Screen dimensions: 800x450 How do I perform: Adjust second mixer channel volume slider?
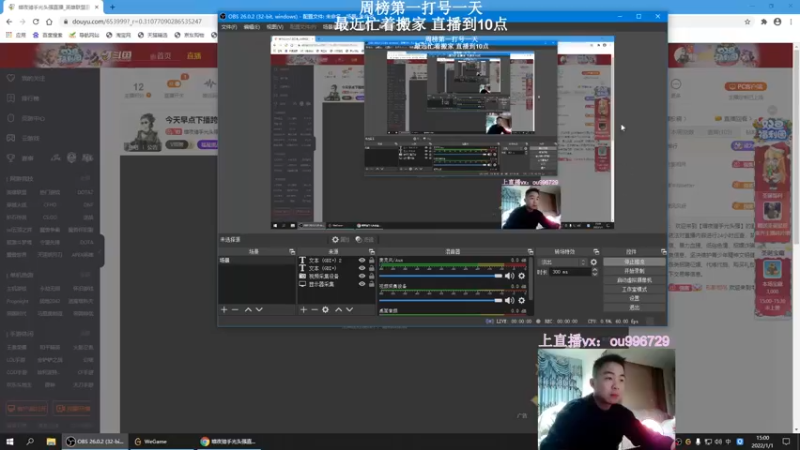click(441, 301)
